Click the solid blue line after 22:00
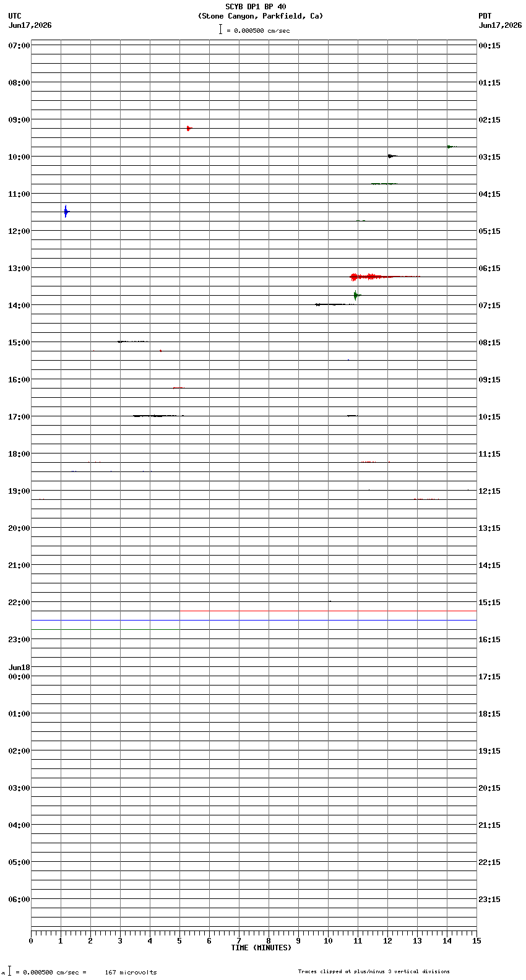 (254, 620)
